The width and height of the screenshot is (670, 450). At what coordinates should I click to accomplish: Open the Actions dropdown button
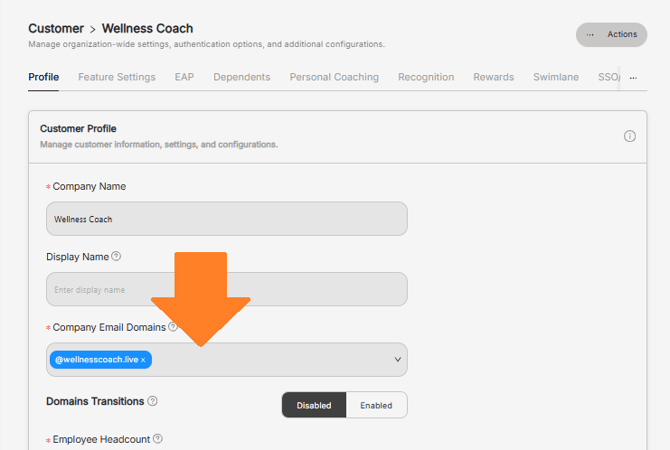[611, 34]
